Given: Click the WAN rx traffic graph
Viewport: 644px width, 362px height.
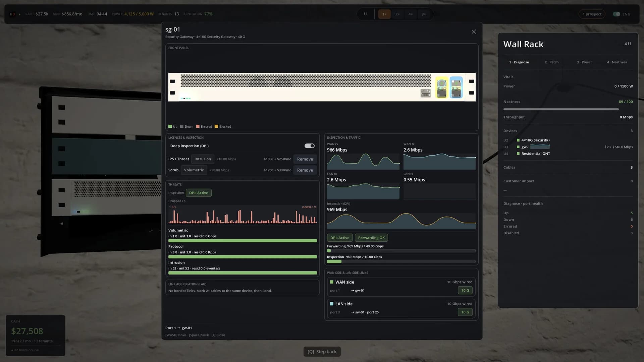Looking at the screenshot, I should click(x=363, y=162).
